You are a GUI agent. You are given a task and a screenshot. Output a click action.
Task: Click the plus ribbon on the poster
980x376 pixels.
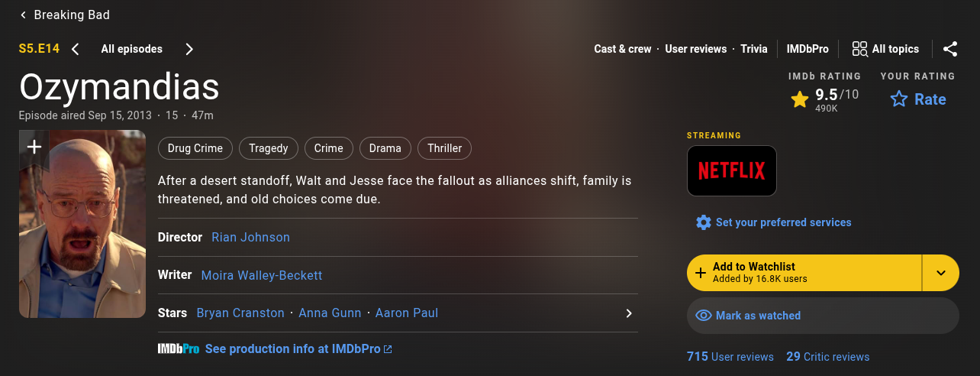[34, 147]
